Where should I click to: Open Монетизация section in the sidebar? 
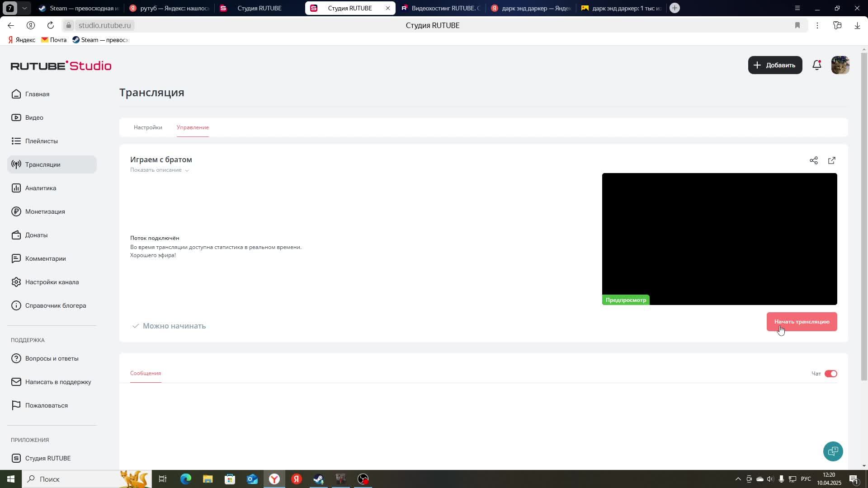[45, 211]
